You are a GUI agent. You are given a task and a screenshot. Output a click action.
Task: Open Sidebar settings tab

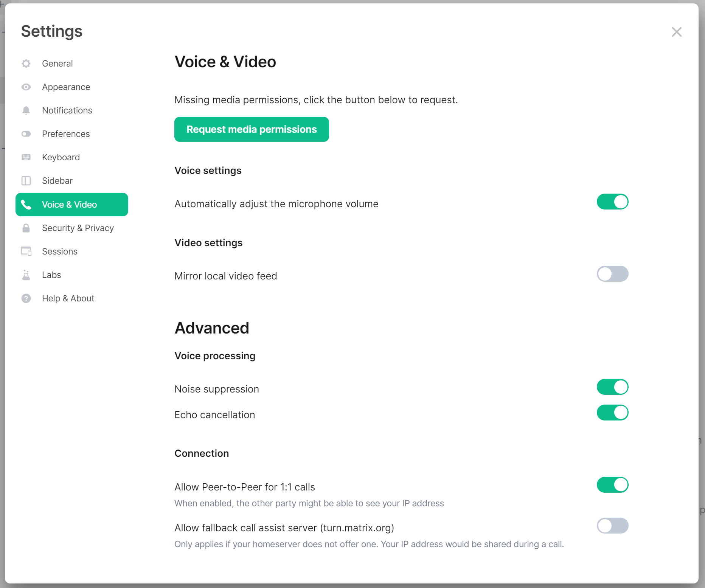(x=72, y=181)
